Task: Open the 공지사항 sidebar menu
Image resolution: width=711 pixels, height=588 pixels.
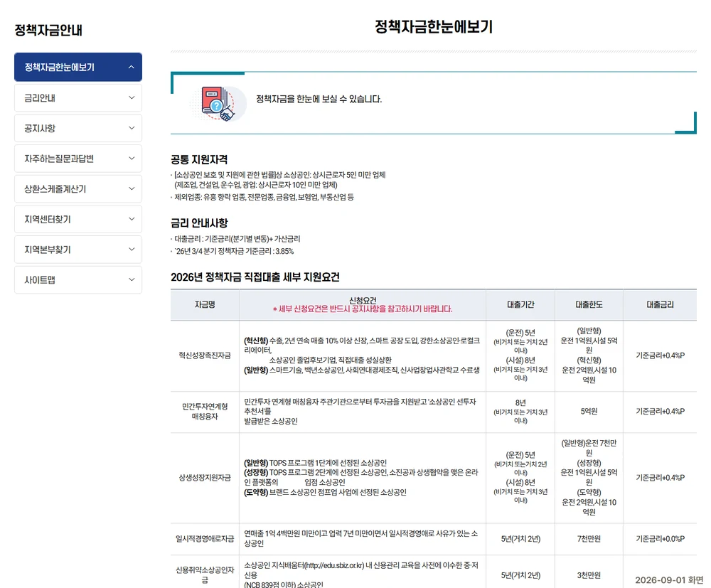Action: pyautogui.click(x=78, y=128)
